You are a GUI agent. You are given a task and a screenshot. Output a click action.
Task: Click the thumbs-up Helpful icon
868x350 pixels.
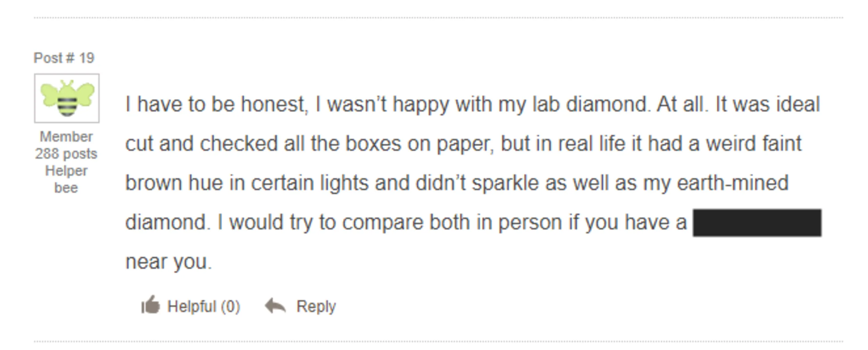150,305
